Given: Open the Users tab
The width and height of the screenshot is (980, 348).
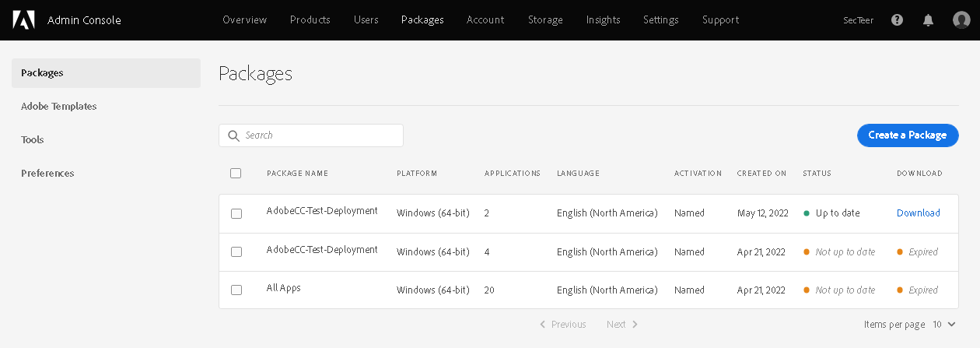Looking at the screenshot, I should pyautogui.click(x=366, y=20).
